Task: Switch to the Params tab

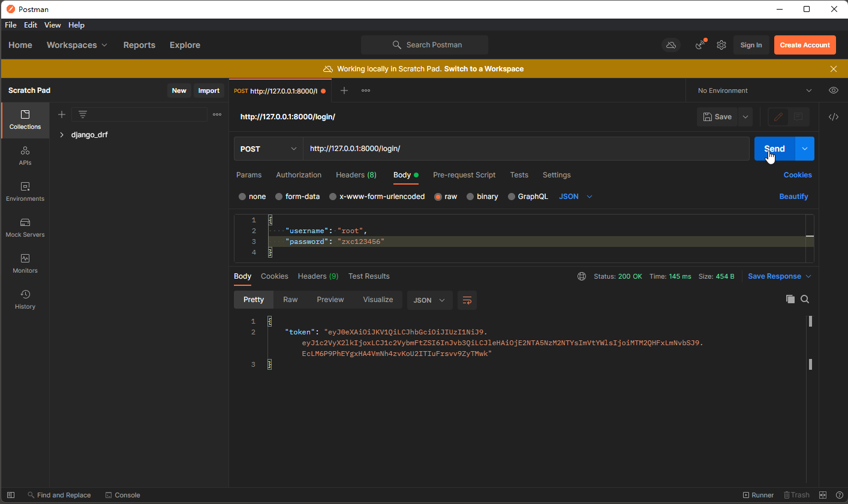Action: click(x=249, y=175)
